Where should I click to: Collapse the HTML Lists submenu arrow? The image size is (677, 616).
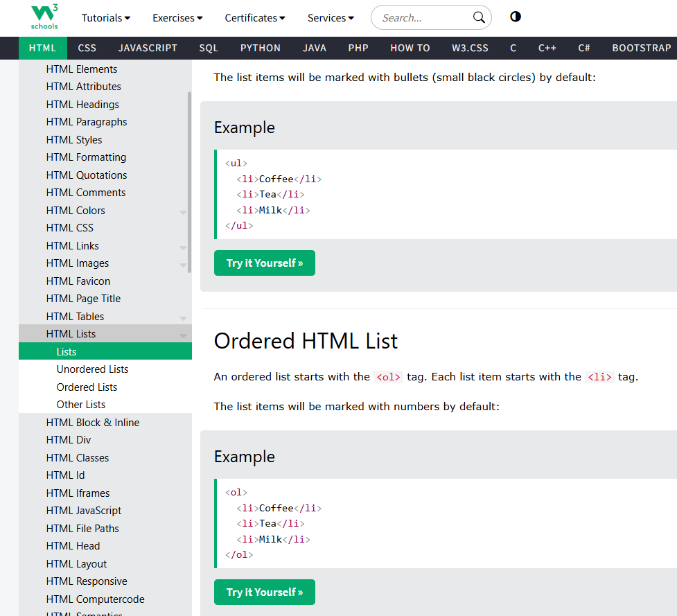coord(183,335)
